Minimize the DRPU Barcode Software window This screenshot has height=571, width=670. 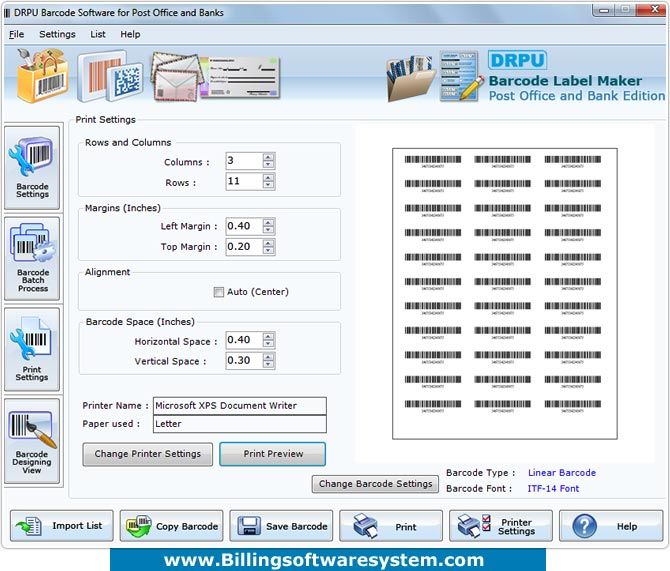click(x=603, y=10)
